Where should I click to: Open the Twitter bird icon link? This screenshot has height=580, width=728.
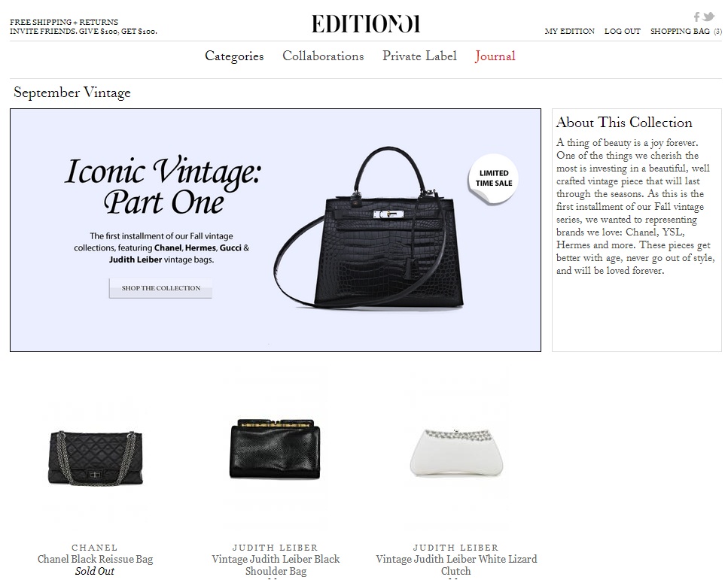tap(708, 17)
